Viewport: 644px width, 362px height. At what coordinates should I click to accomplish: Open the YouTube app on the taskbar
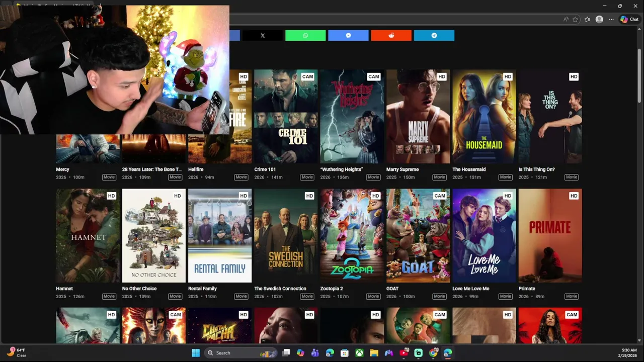[x=404, y=353]
